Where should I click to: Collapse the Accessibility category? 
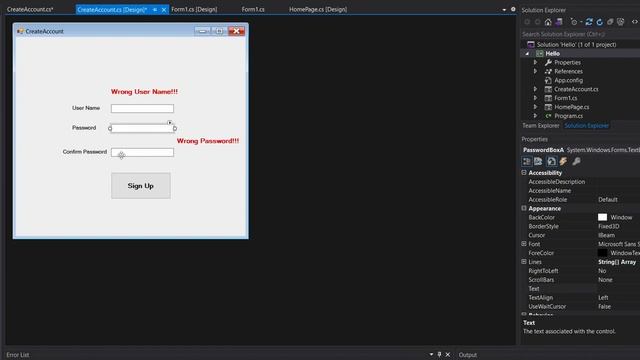tap(524, 173)
